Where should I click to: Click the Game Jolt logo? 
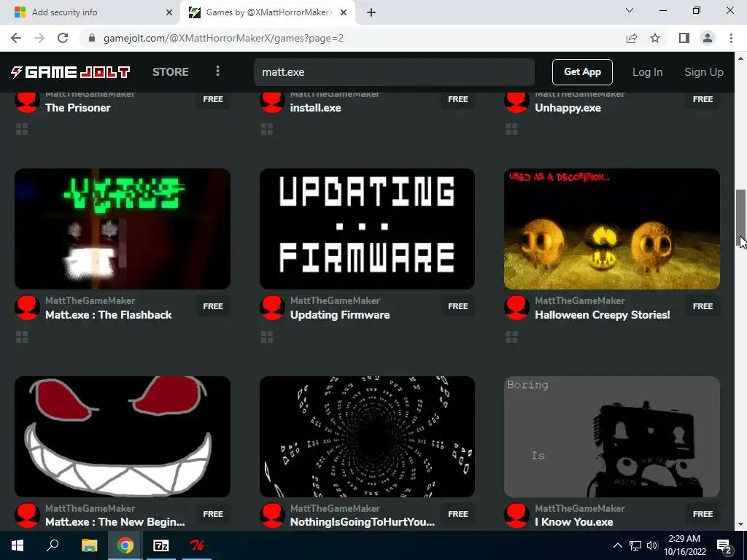point(71,72)
